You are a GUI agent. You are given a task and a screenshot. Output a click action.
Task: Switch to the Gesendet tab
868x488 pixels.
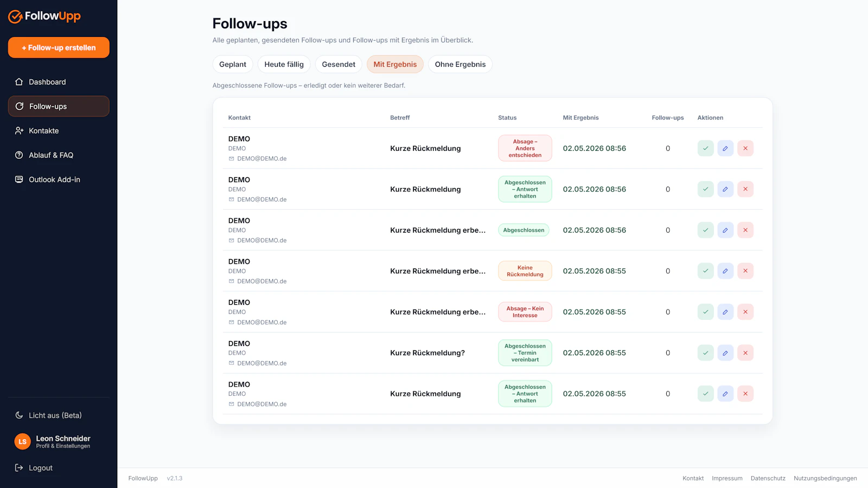(339, 64)
